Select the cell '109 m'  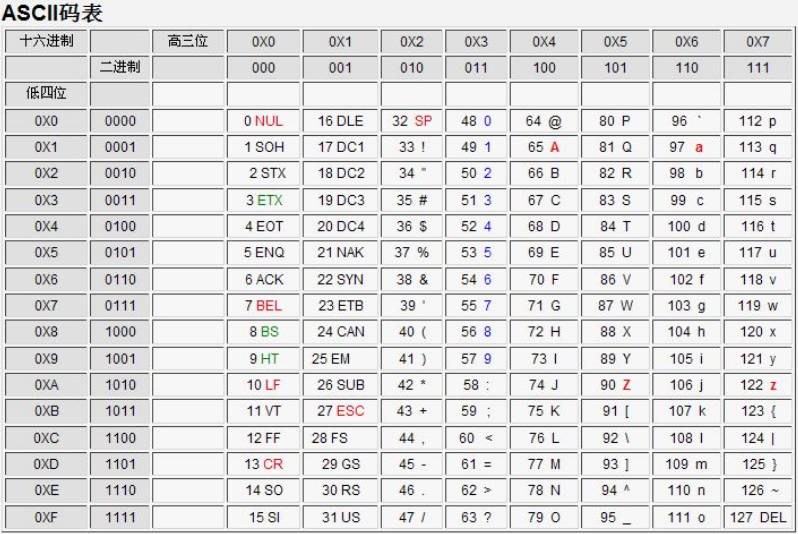coord(687,464)
